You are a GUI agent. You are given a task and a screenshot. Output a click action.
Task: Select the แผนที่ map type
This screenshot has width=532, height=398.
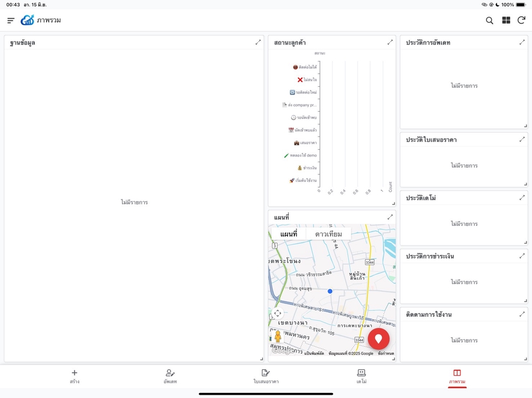(x=288, y=234)
